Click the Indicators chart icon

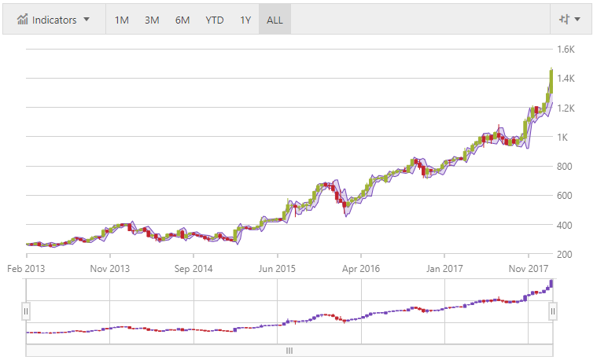click(23, 19)
